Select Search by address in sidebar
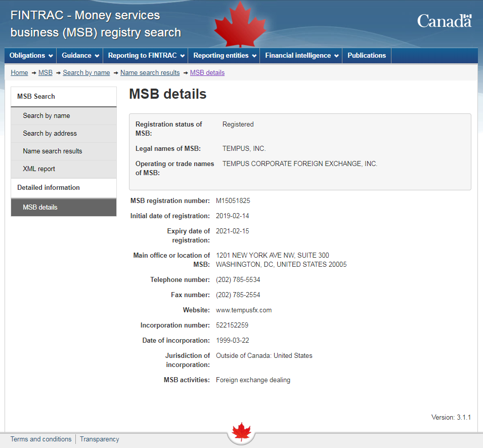This screenshot has width=483, height=448. click(50, 134)
